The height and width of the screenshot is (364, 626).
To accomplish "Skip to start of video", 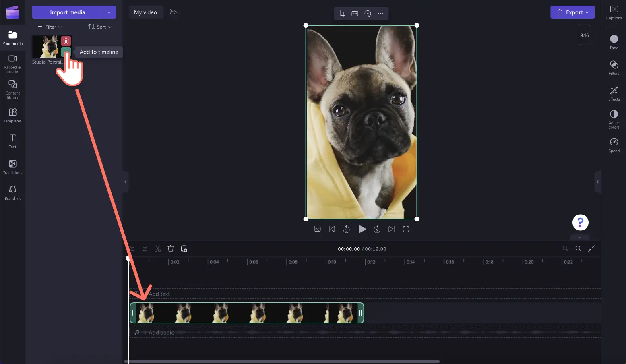I will 332,229.
